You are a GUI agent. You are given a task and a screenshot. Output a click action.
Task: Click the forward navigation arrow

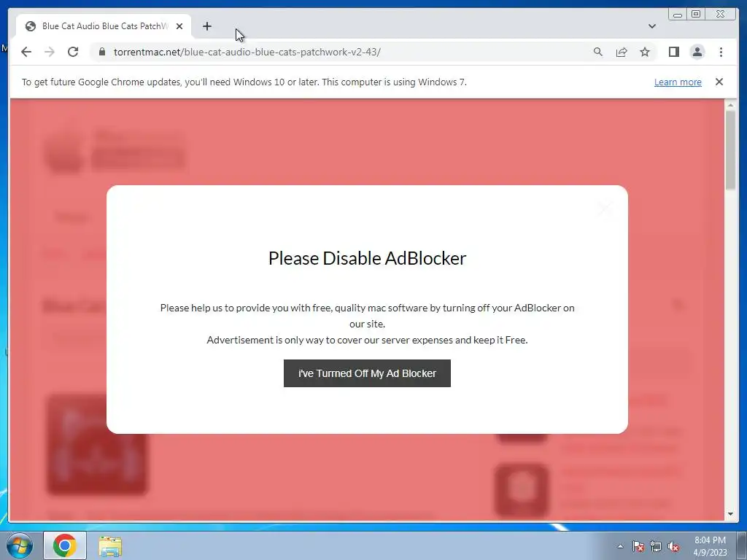[50, 52]
